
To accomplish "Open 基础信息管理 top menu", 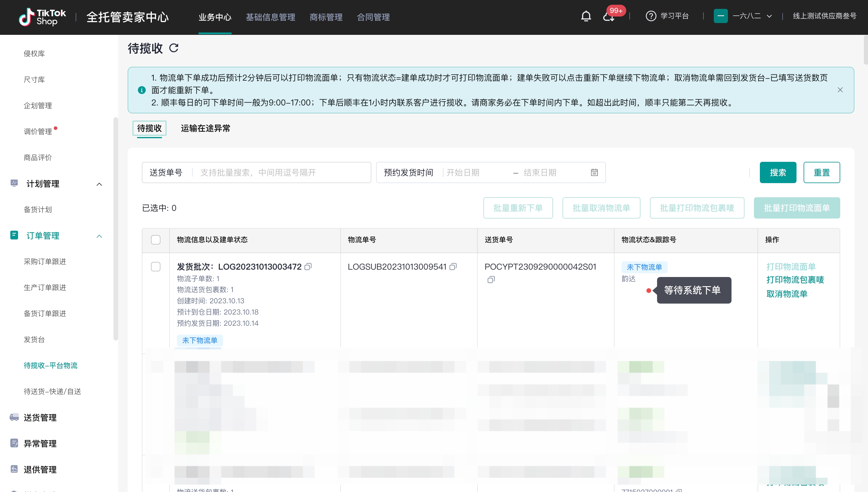I will [x=270, y=17].
